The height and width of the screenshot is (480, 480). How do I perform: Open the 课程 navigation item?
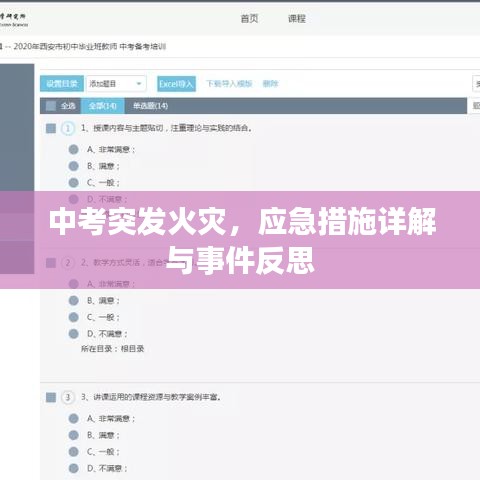[297, 19]
